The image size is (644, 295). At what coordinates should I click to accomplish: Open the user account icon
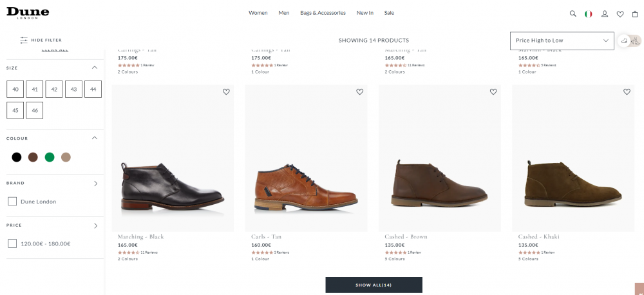click(605, 14)
